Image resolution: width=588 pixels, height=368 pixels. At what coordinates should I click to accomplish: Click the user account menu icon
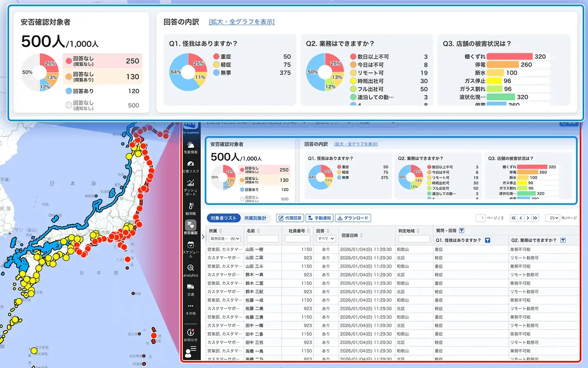point(191,352)
